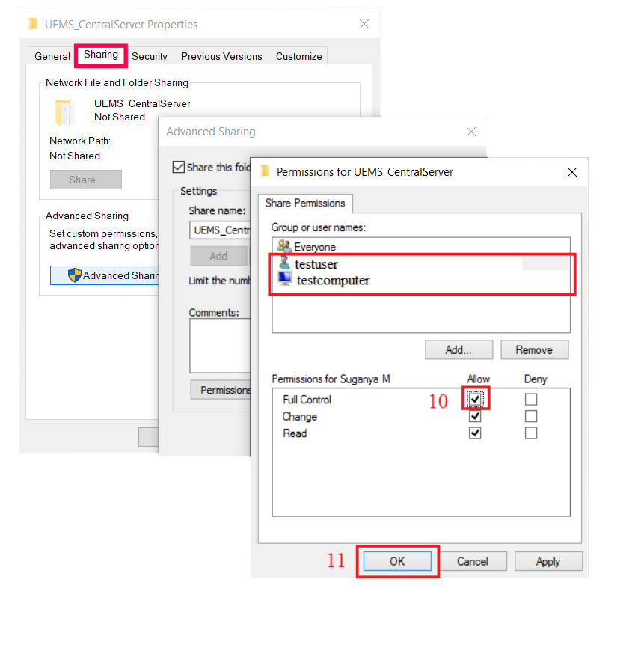Screen dimensions: 644x651
Task: Click the Add... button for users
Action: point(459,349)
